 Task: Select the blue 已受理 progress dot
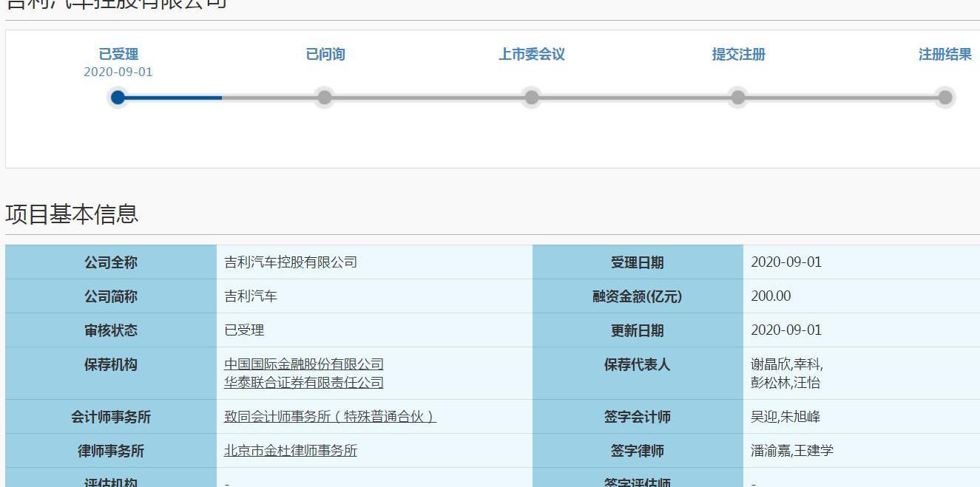pos(118,97)
